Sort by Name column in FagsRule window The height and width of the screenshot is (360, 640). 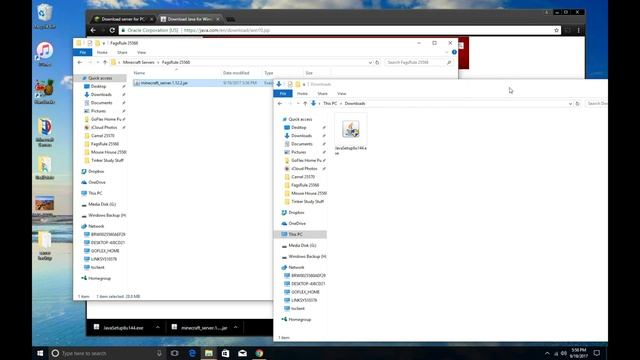tap(139, 73)
